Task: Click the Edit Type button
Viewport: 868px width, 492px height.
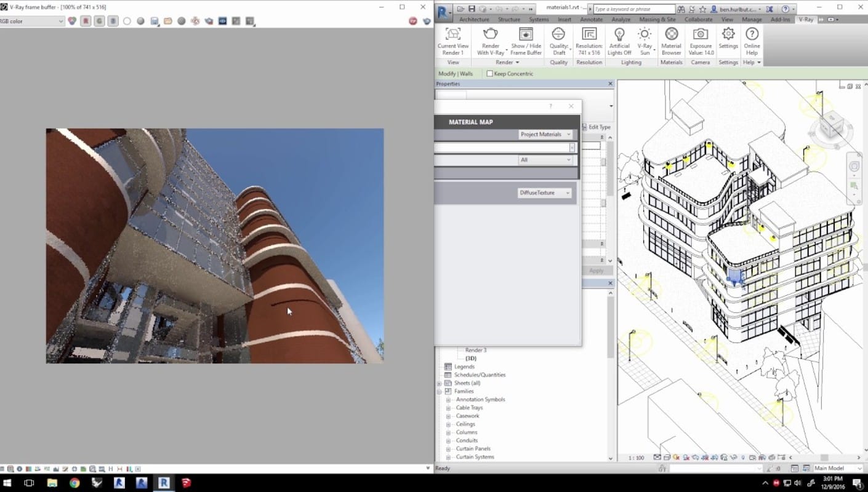Action: (596, 127)
